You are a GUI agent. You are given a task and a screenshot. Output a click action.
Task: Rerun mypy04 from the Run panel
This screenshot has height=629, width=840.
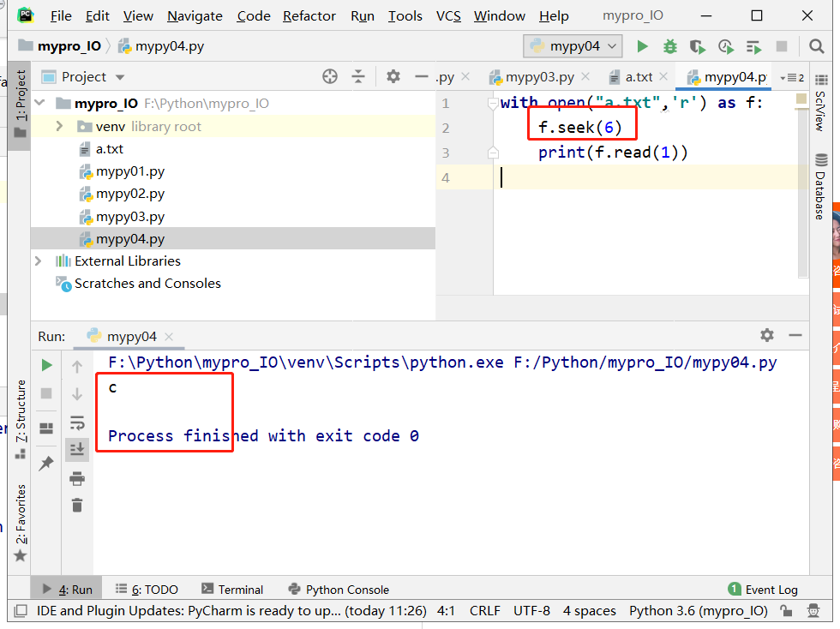[x=46, y=365]
